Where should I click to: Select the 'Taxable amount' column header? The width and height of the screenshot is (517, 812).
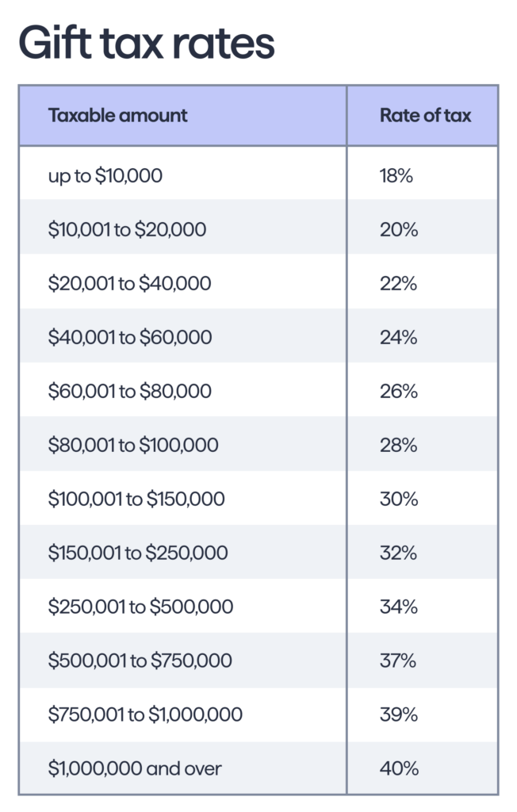[x=117, y=115]
